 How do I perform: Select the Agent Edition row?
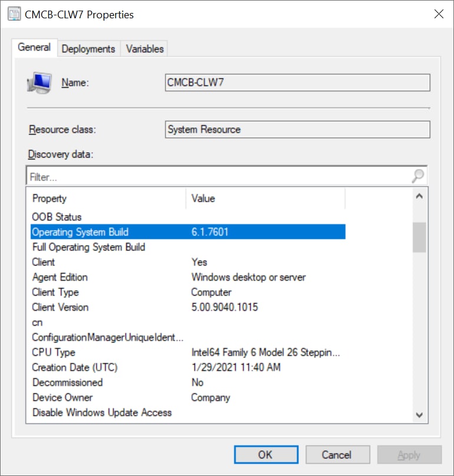(188, 277)
